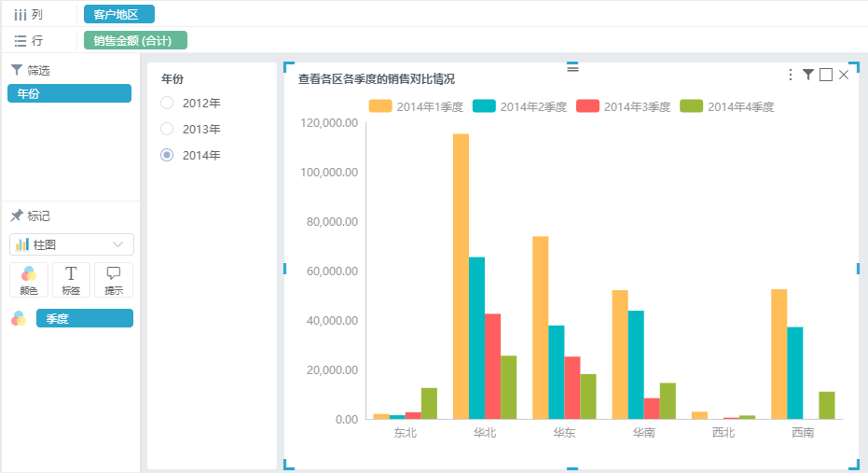Toggle 2014年2季度 legend series
Image resolution: width=868 pixels, height=473 pixels.
519,106
